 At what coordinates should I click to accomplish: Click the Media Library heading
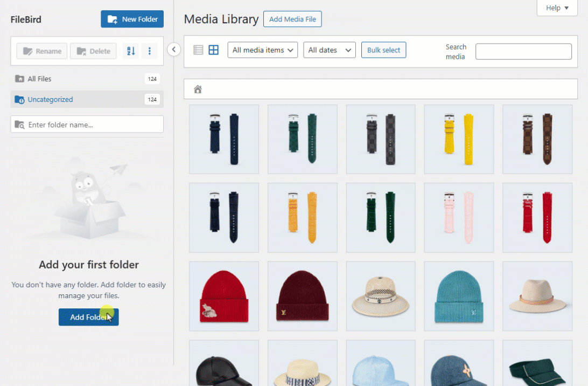coord(221,19)
